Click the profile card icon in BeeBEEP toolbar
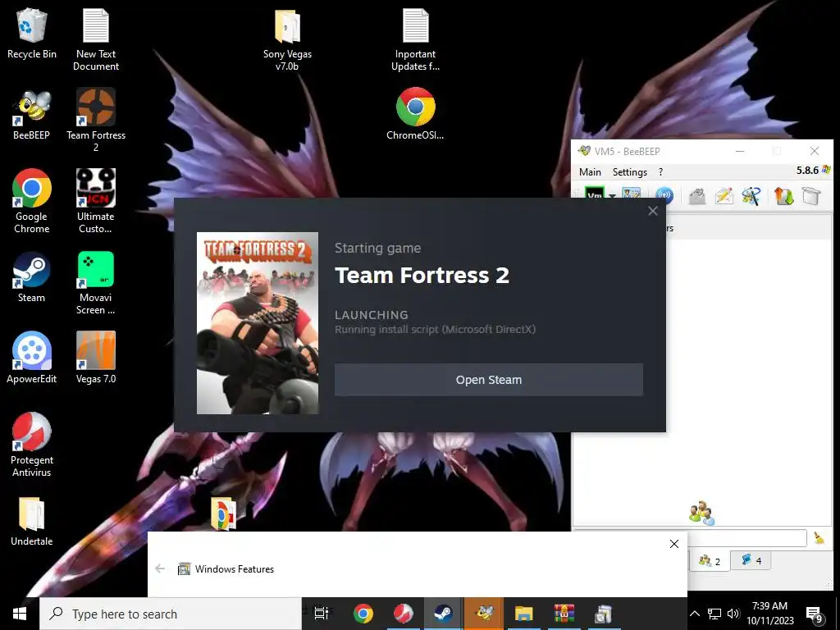The image size is (840, 630). [632, 194]
